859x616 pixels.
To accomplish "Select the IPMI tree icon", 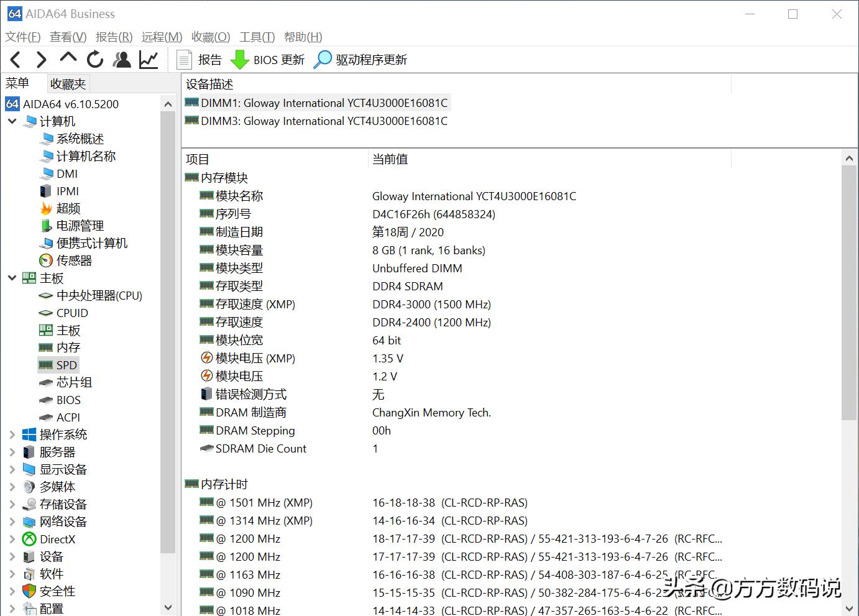I will pyautogui.click(x=45, y=191).
